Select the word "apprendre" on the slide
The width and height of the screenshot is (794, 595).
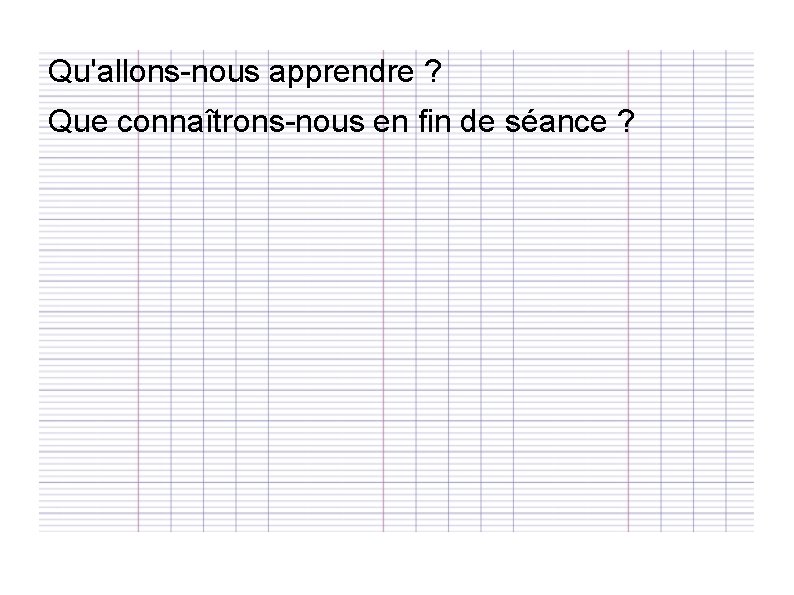(x=341, y=74)
